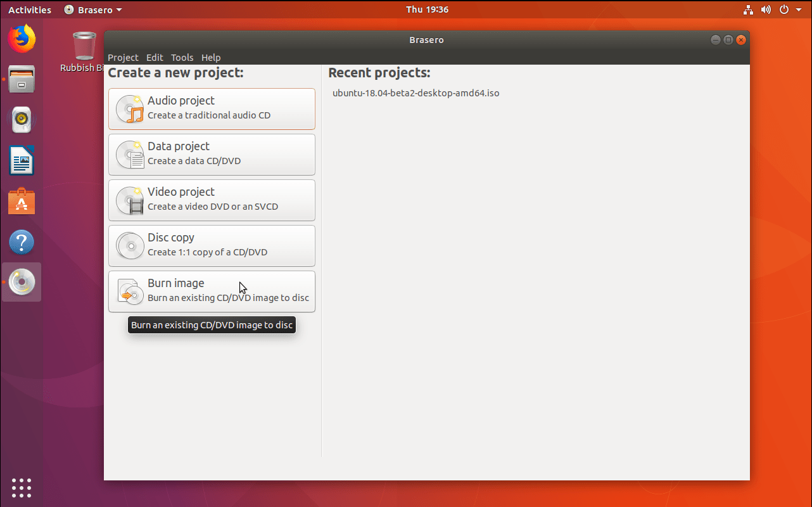Launch Firefox from the dock
This screenshot has width=812, height=507.
(x=22, y=38)
